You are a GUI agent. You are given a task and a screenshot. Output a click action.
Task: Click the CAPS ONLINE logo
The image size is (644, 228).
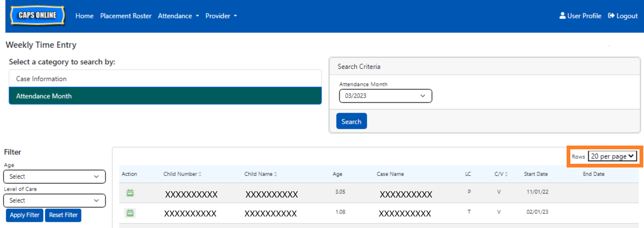[38, 16]
